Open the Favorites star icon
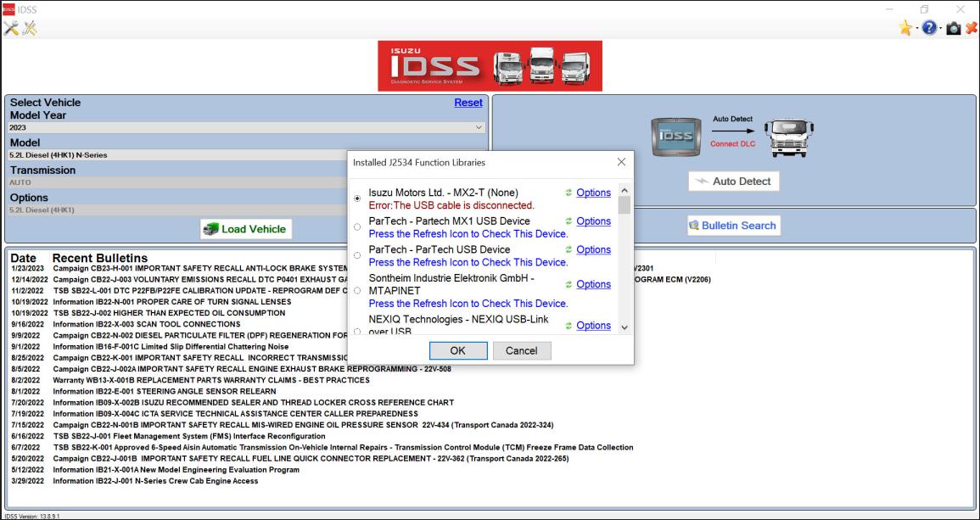This screenshot has width=980, height=520. coord(905,28)
